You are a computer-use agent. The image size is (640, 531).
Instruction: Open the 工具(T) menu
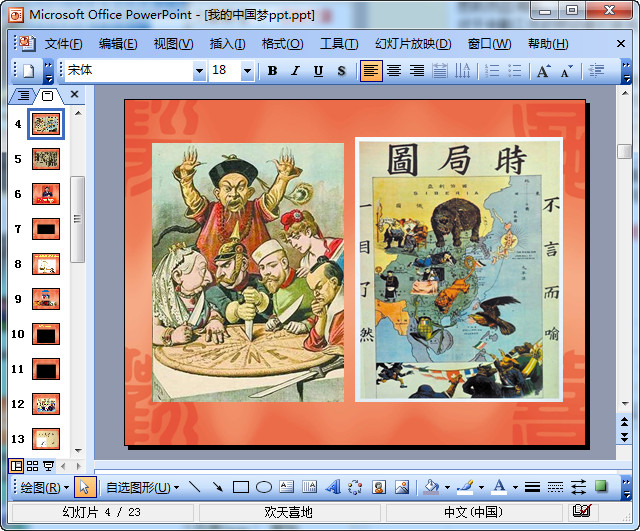(339, 44)
